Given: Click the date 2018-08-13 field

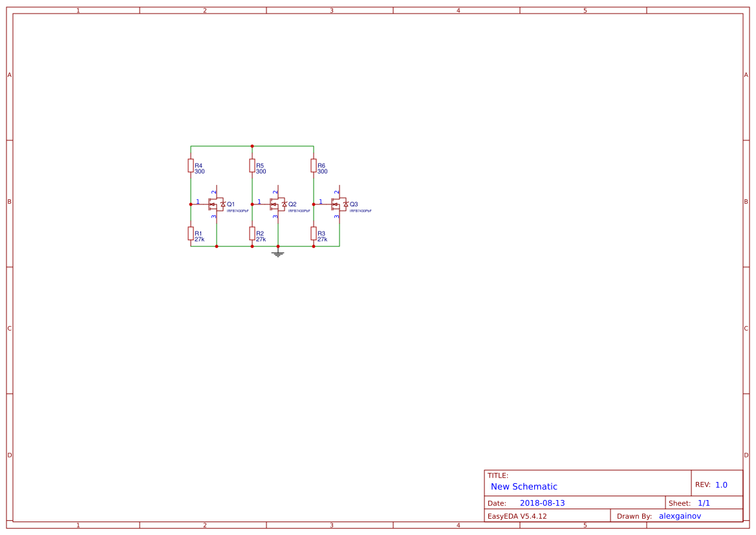Looking at the screenshot, I should click(543, 502).
